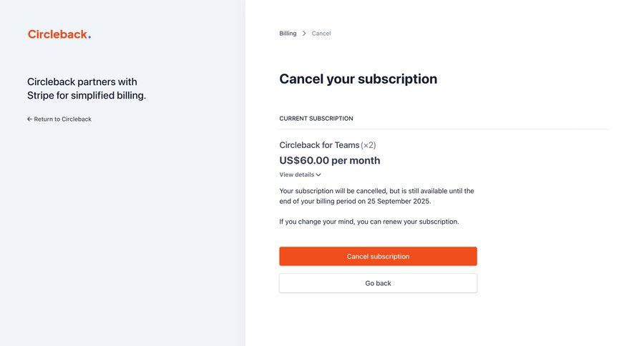Image resolution: width=644 pixels, height=346 pixels.
Task: Click the left arrow beside Return to Circleback
Action: point(29,119)
